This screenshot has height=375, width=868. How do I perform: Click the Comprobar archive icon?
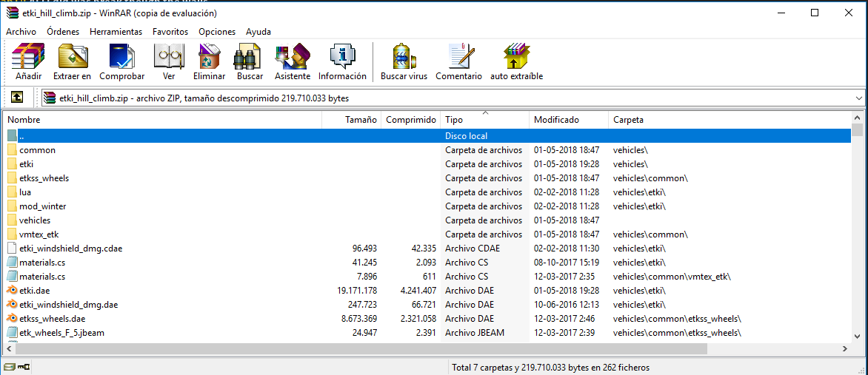click(x=121, y=56)
